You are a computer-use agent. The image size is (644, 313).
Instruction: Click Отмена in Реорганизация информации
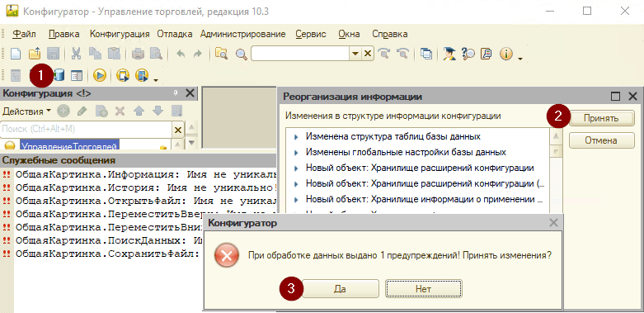coord(601,140)
